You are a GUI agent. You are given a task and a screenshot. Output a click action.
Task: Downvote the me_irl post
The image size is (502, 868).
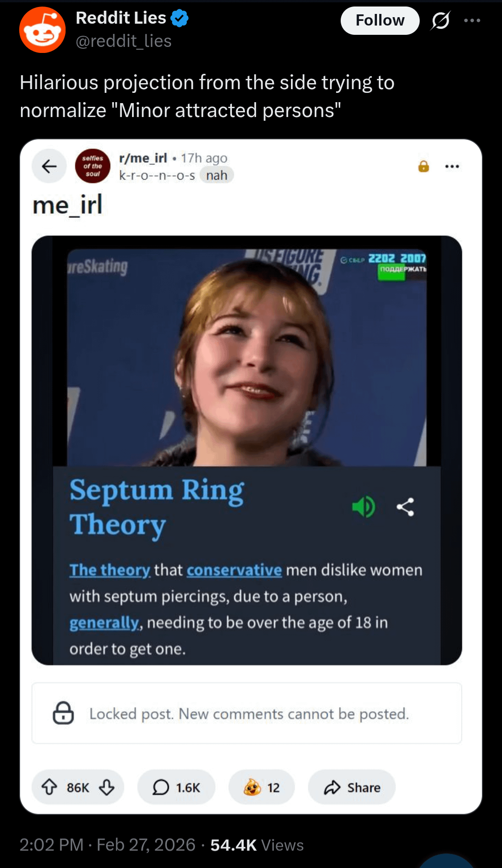(x=107, y=787)
